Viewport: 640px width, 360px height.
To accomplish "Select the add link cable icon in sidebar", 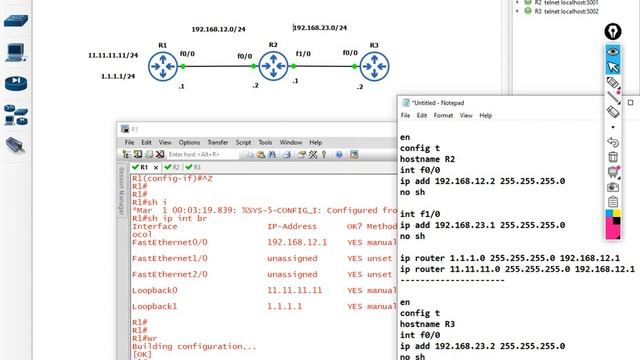I will [16, 145].
